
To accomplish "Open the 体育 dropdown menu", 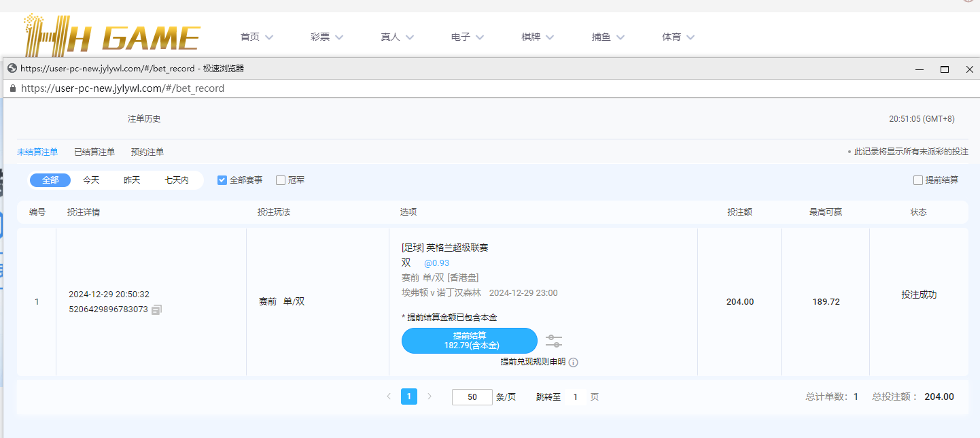I will click(x=678, y=37).
